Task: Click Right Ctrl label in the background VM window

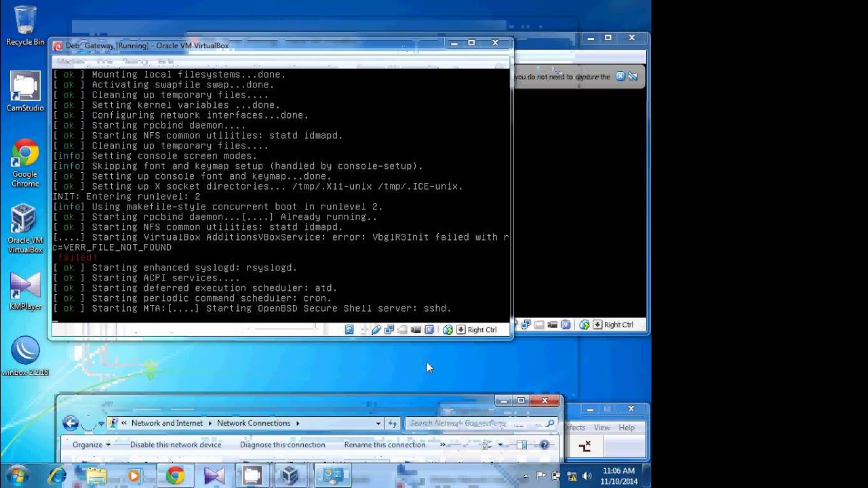Action: (618, 325)
